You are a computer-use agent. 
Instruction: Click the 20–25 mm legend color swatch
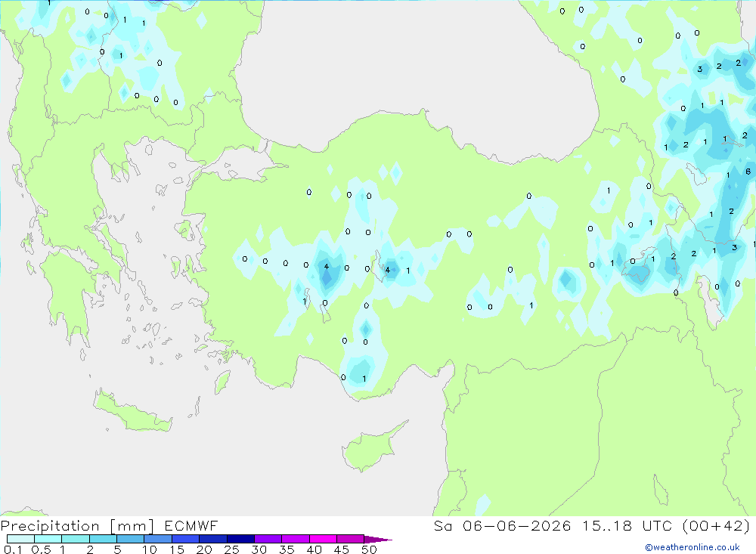click(213, 539)
